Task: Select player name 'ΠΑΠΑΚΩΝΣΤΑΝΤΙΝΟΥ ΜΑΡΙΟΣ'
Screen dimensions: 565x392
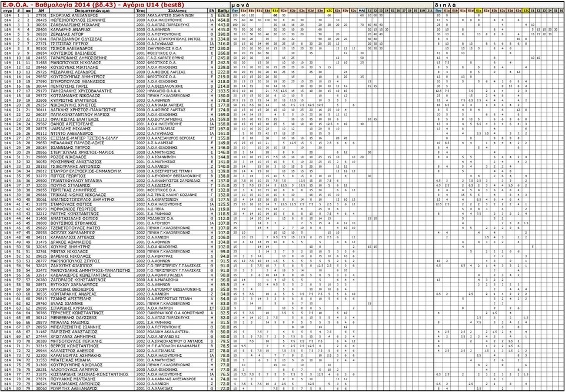Action: pyautogui.click(x=80, y=115)
